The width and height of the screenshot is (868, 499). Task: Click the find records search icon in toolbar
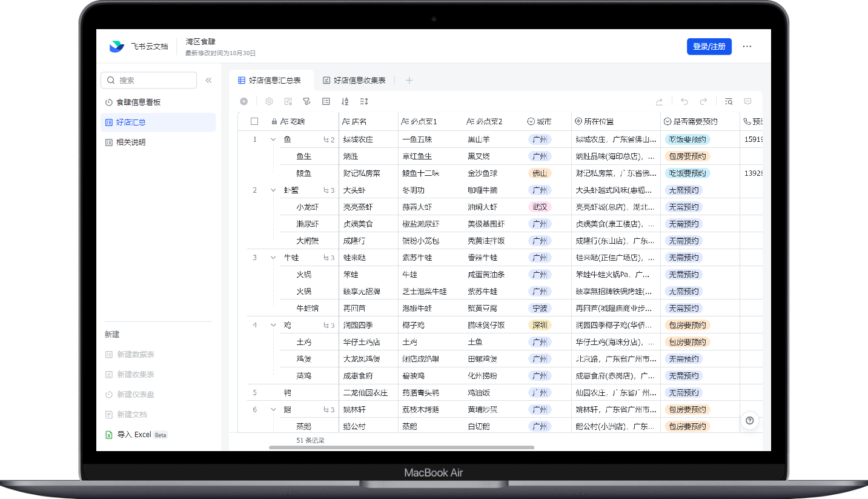click(729, 102)
